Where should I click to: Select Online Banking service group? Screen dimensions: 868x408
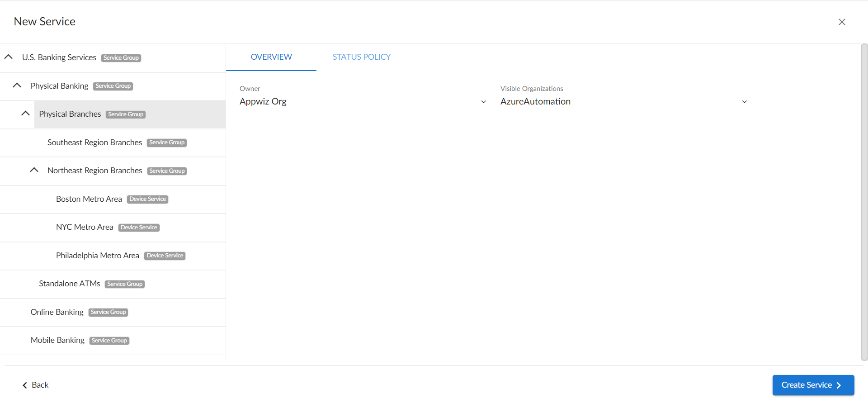tap(57, 312)
